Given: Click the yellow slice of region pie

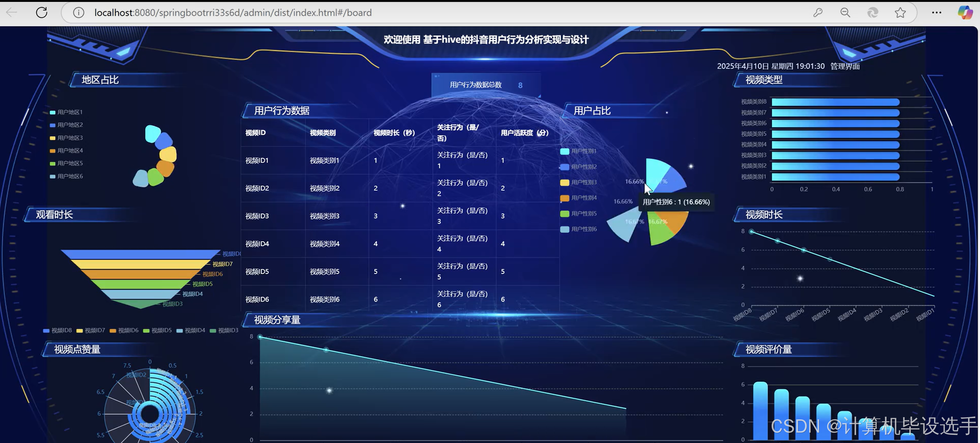Looking at the screenshot, I should click(x=168, y=154).
